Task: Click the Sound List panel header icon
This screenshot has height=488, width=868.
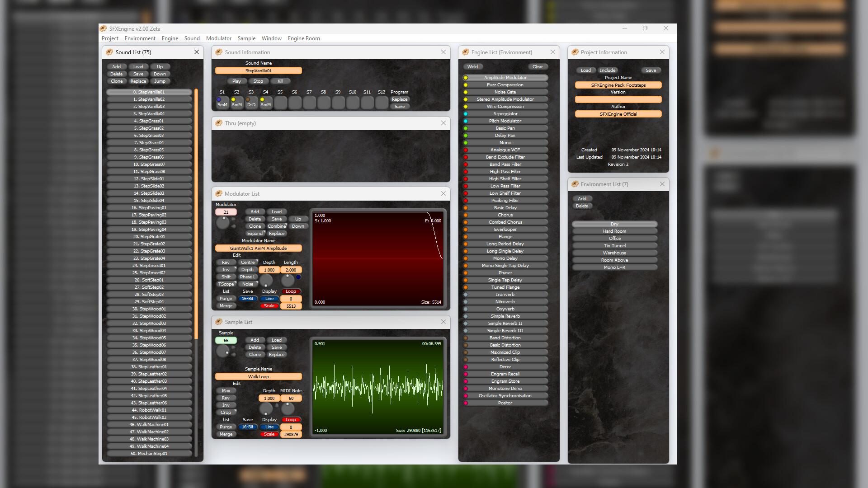Action: tap(109, 52)
